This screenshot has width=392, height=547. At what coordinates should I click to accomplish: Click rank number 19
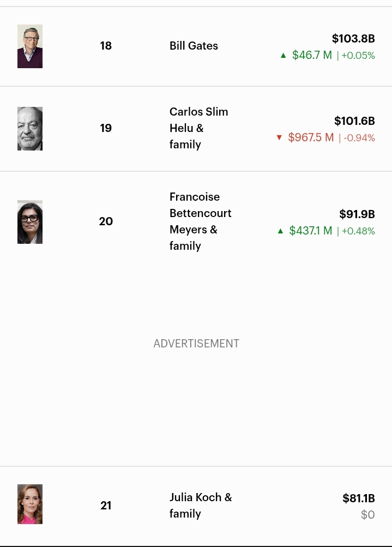pos(106,128)
